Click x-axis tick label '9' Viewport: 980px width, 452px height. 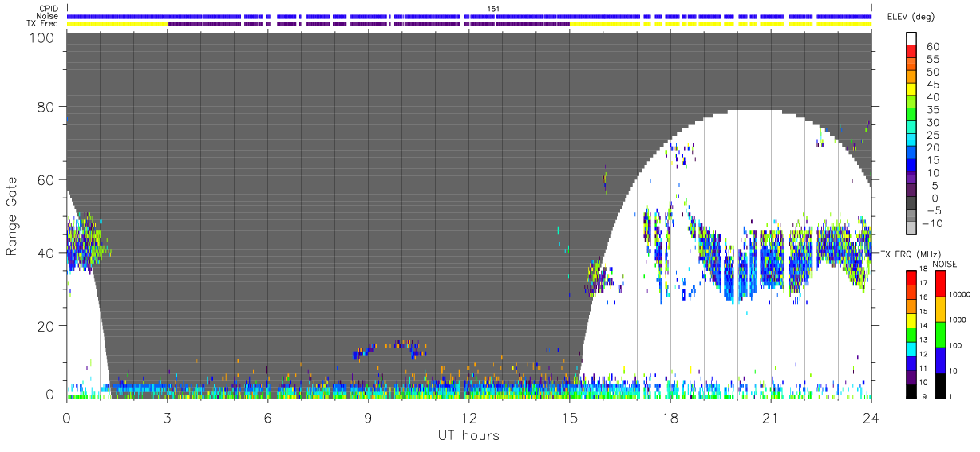coord(368,417)
